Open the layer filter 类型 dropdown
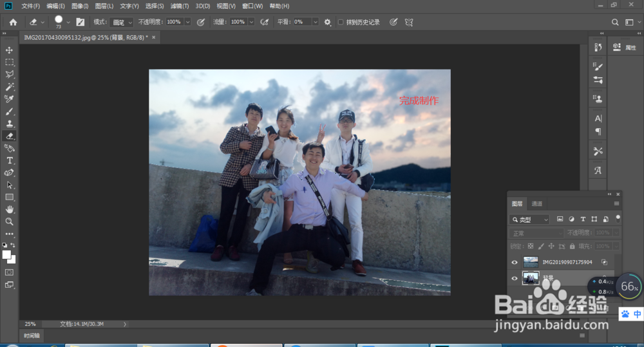 [x=530, y=220]
